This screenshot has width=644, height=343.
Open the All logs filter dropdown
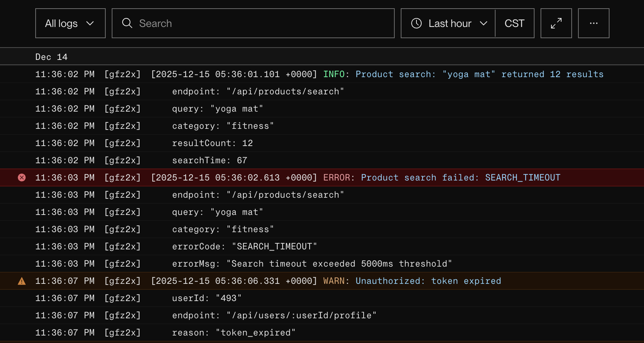coord(70,23)
